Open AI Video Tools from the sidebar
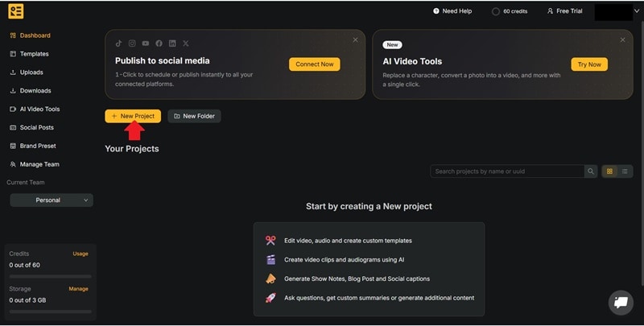 (35, 109)
